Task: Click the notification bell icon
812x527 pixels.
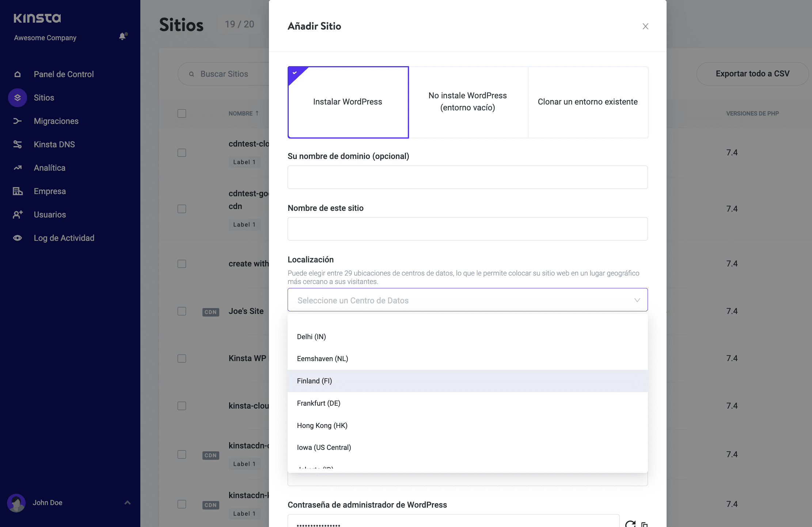Action: 122,36
